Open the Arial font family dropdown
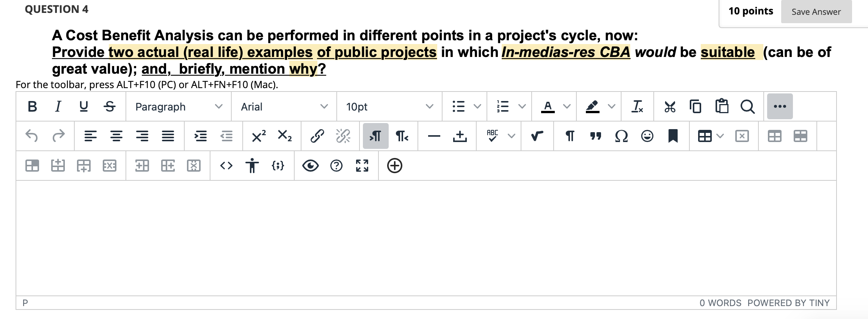Screen dimensions: 868x319 click(x=284, y=107)
